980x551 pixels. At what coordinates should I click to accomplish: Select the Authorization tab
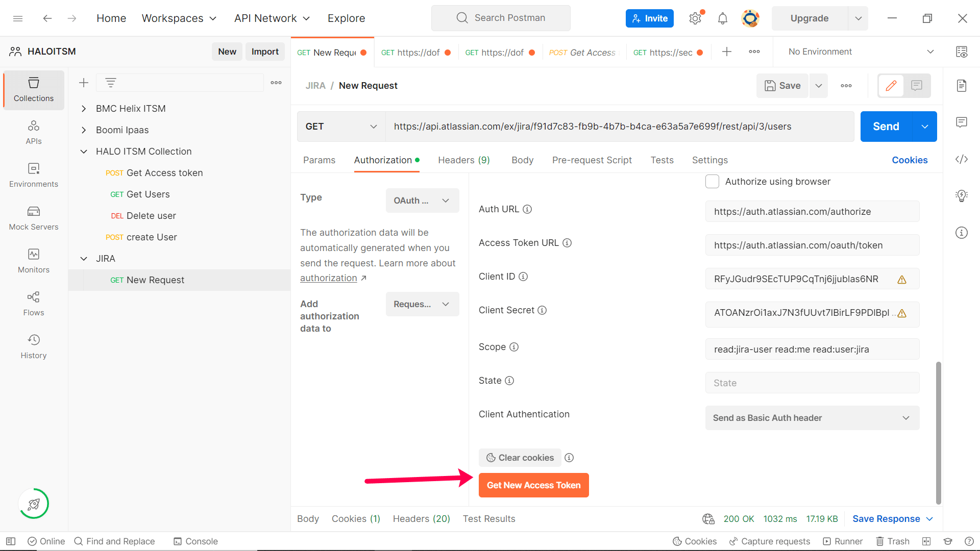coord(383,160)
